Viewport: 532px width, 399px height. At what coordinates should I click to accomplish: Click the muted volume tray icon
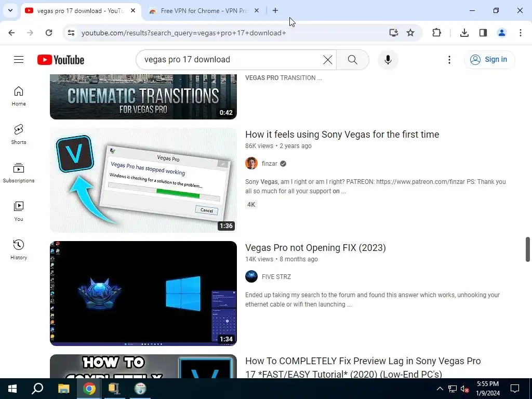click(464, 389)
